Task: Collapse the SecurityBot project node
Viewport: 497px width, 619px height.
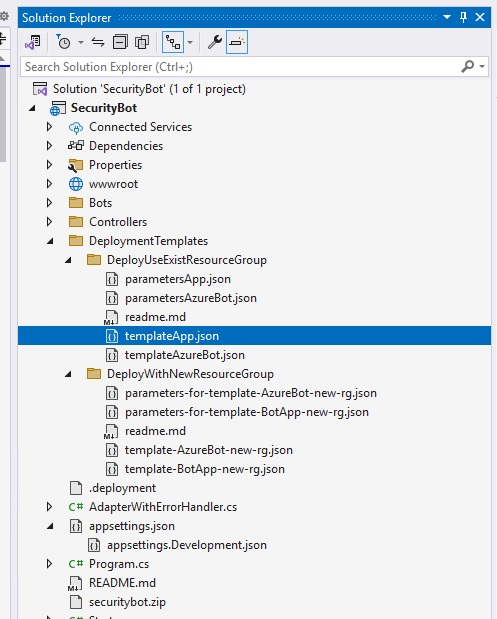Action: [x=32, y=108]
